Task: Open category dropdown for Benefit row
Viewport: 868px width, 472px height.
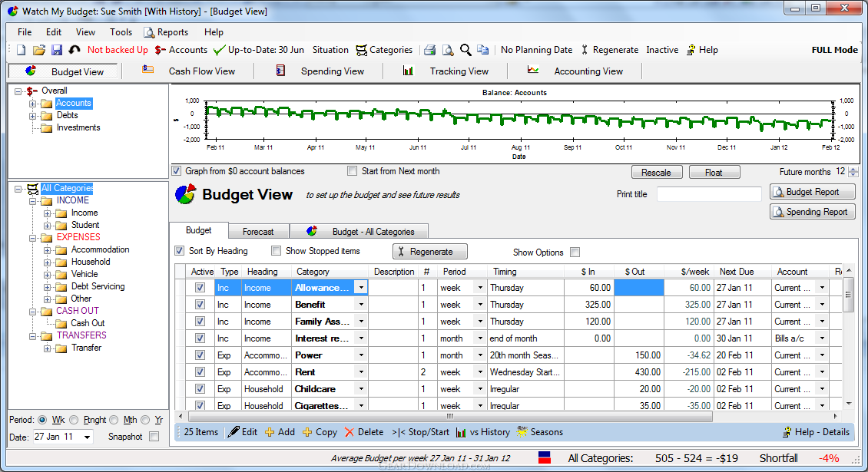Action: point(362,305)
